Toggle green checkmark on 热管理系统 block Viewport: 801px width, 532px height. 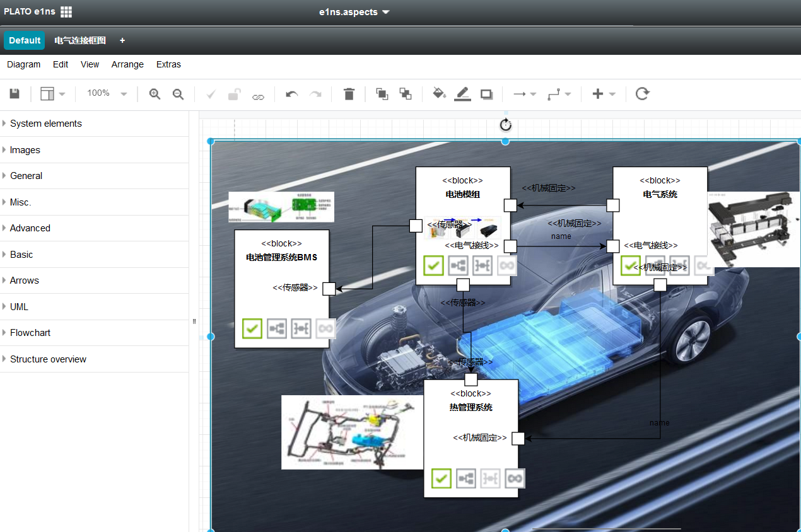click(441, 478)
